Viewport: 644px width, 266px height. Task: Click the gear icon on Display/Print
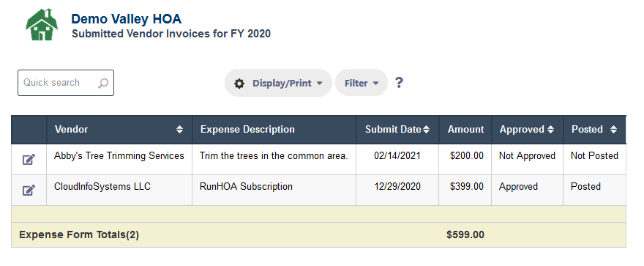click(x=239, y=84)
